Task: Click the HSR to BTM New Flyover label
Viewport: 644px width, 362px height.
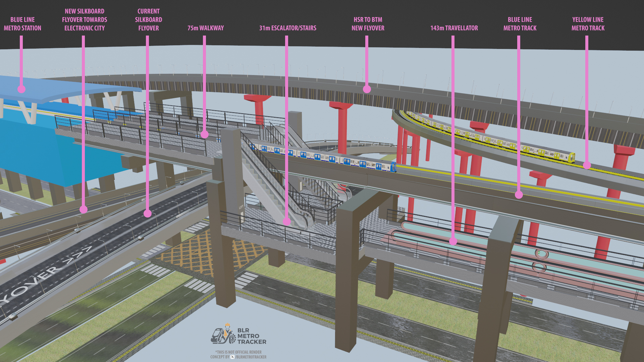Action: tap(368, 24)
